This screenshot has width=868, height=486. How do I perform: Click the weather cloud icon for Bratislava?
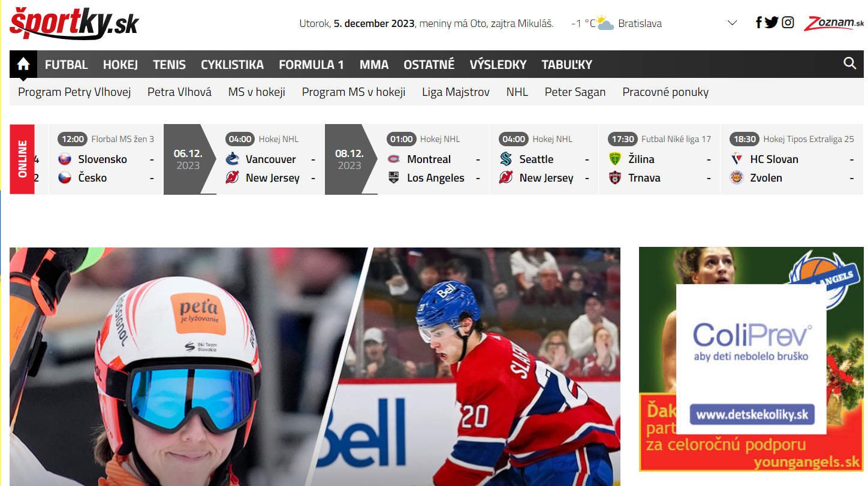[605, 23]
